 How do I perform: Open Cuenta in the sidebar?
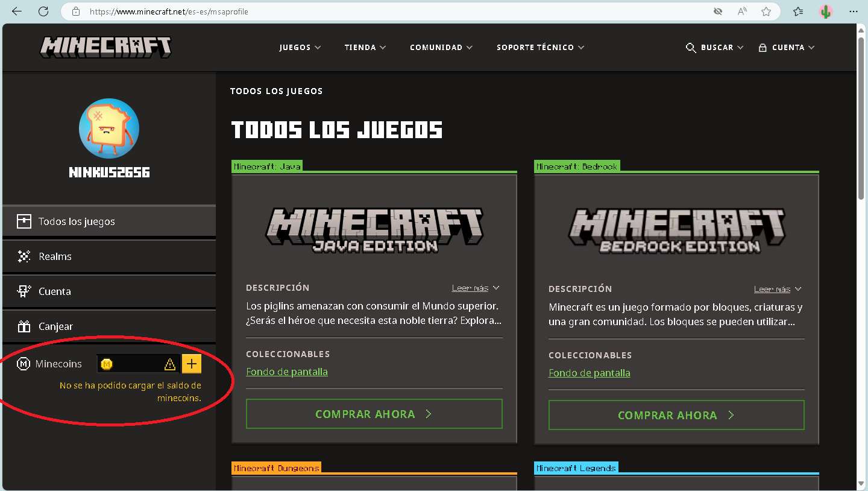click(109, 291)
